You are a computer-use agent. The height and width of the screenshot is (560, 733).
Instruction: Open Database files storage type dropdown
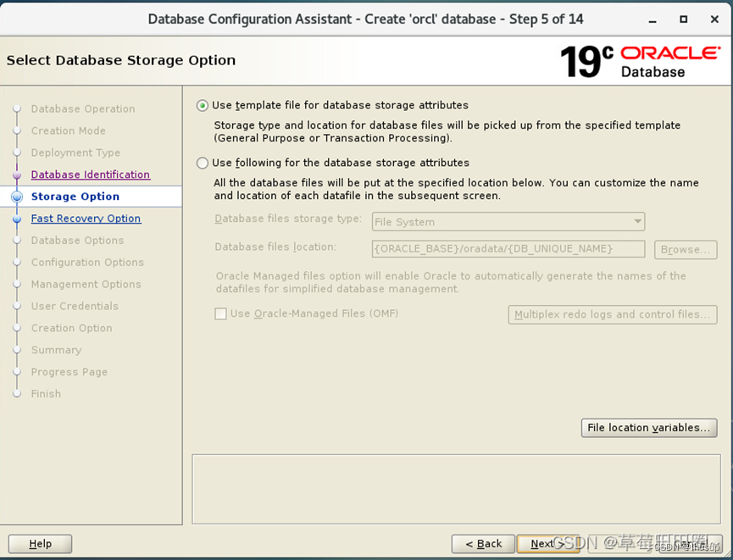(508, 222)
